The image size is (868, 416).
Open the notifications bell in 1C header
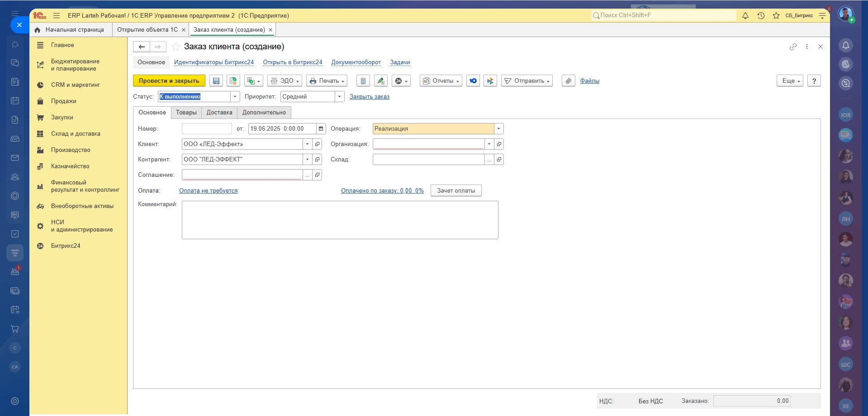pyautogui.click(x=745, y=16)
